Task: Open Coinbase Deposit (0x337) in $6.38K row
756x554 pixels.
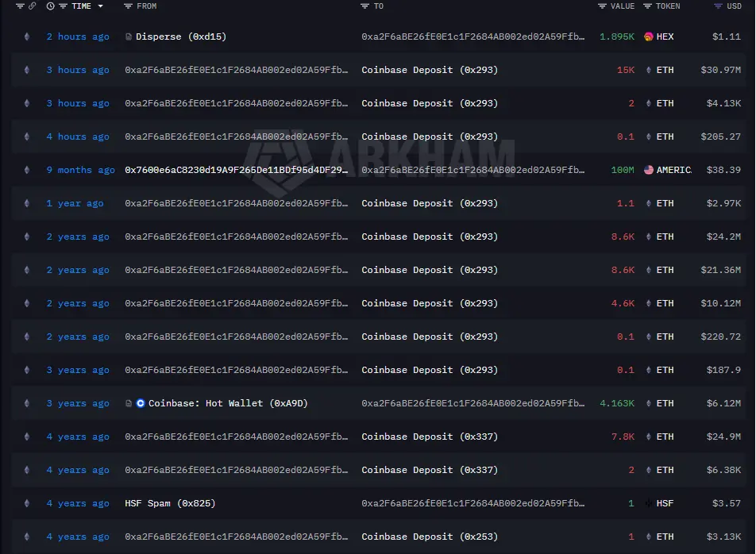Action: click(x=430, y=470)
